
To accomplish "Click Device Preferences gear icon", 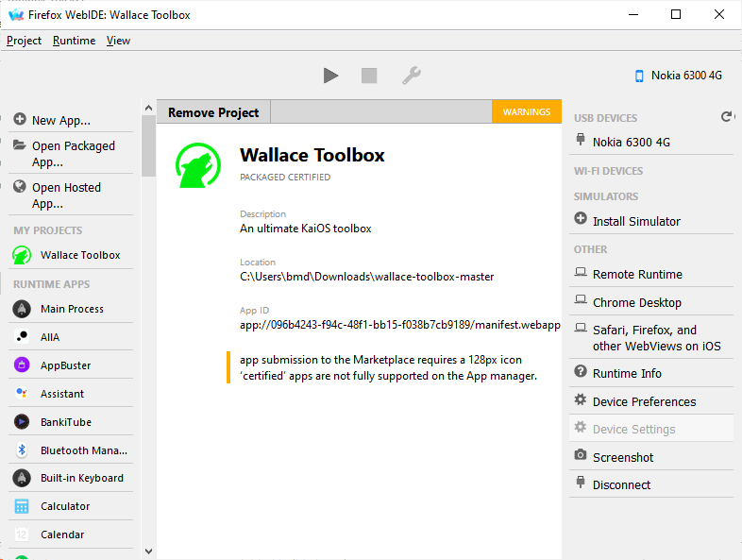I will (x=581, y=399).
